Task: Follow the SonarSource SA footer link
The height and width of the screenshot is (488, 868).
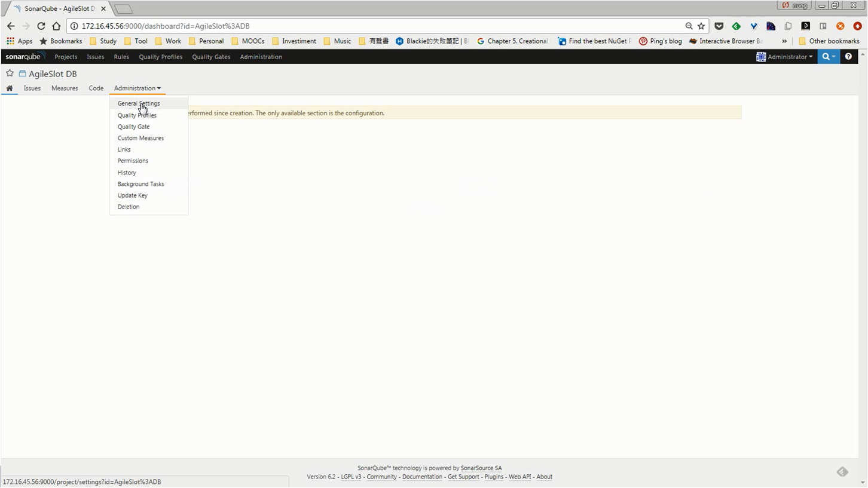Action: (481, 468)
